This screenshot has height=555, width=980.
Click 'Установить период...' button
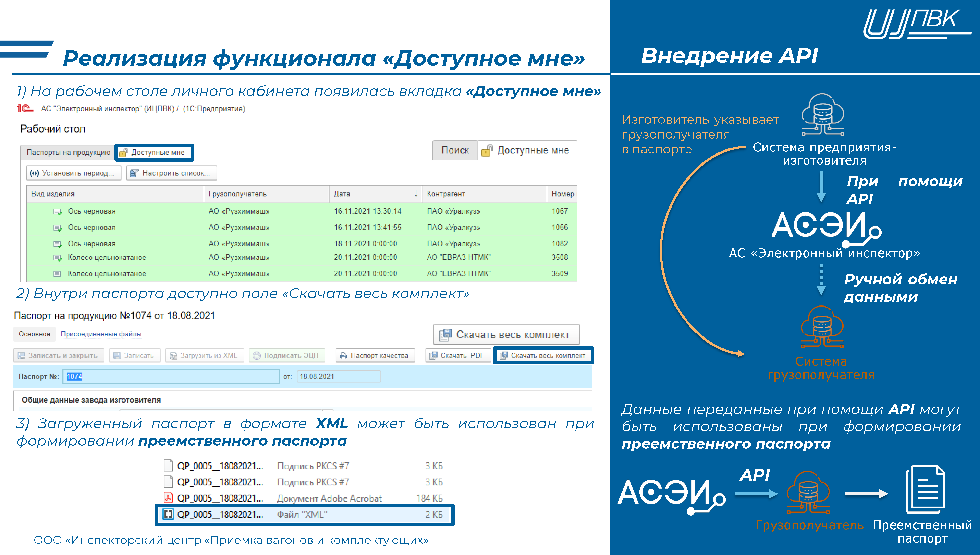tap(73, 173)
